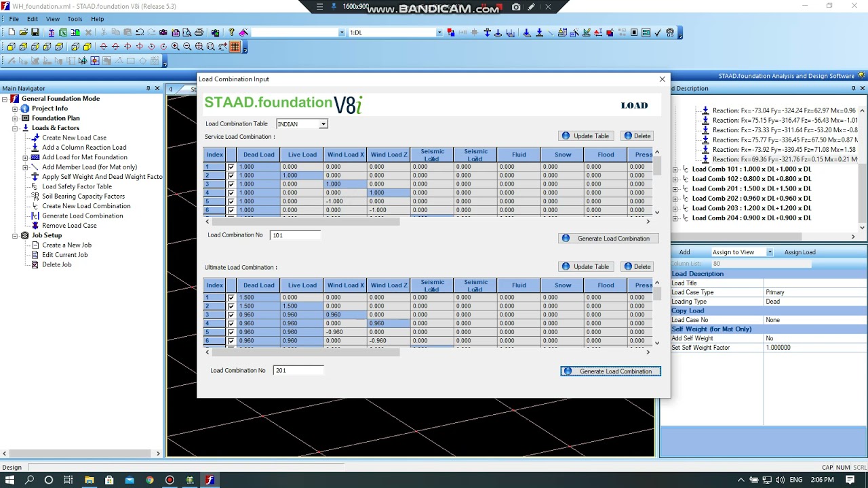Click the yellow question mark help icon
Viewport: 868px width, 488px height.
[231, 33]
